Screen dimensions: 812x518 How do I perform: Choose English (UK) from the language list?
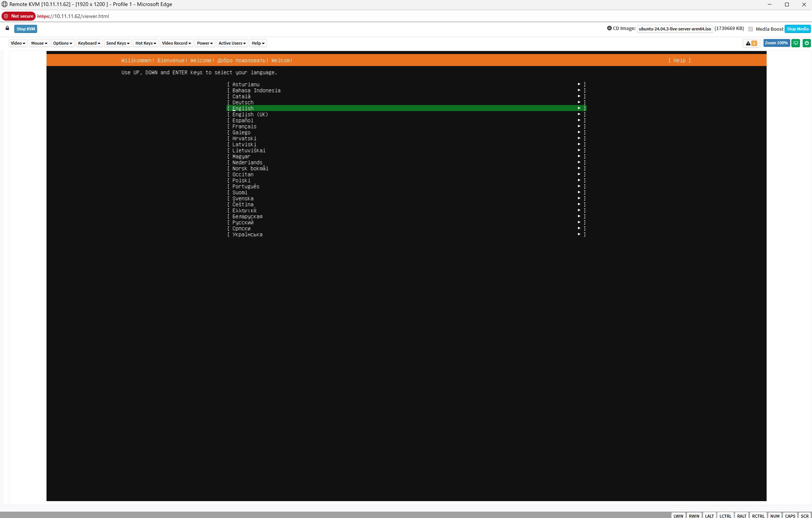click(250, 114)
